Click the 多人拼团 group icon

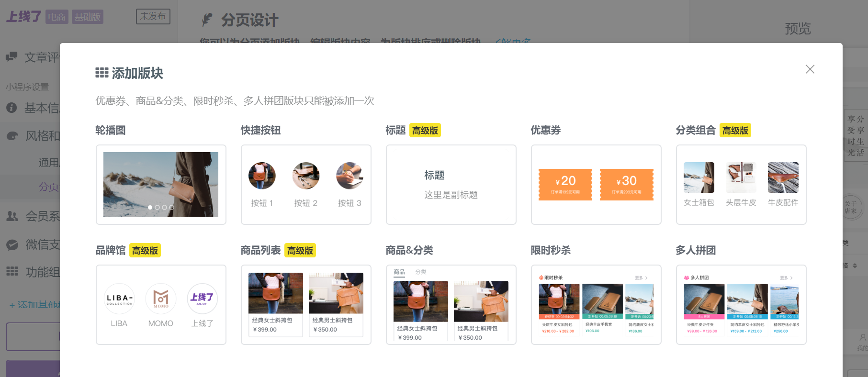[x=687, y=277]
